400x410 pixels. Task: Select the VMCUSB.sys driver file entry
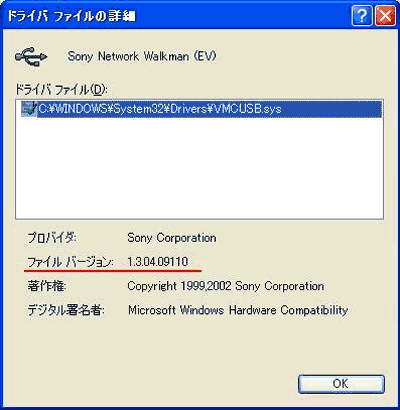[x=201, y=109]
